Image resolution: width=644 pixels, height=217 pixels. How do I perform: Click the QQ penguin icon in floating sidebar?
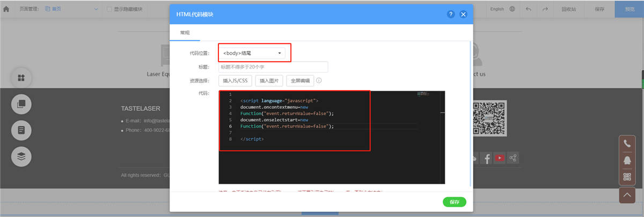click(627, 160)
